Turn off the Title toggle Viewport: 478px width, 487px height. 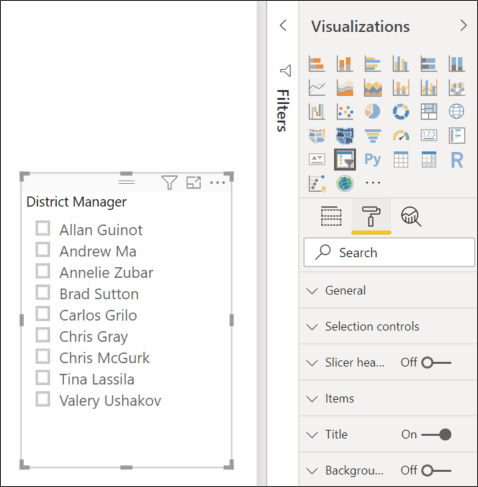[436, 434]
